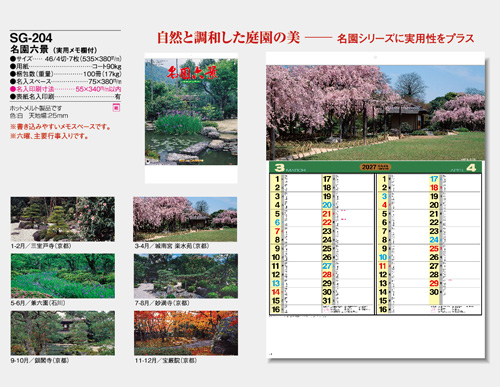Click the 色:白 天地幅:25mm note
This screenshot has width=500, height=387.
click(39, 116)
